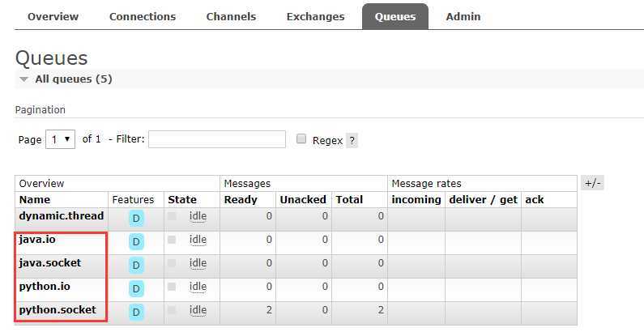644x332 pixels.
Task: Click the D feature badge for java.socket
Action: [x=136, y=265]
